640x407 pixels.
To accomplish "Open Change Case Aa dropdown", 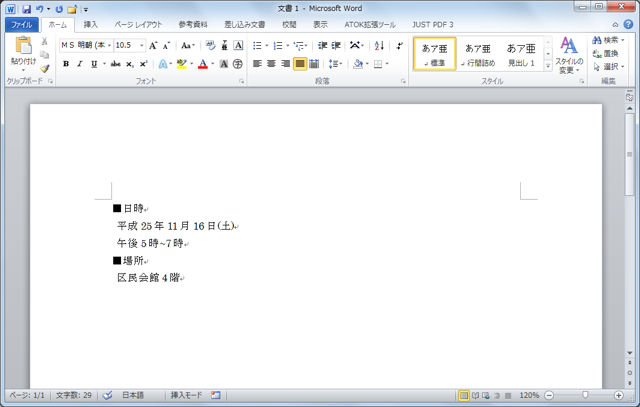I will [188, 45].
